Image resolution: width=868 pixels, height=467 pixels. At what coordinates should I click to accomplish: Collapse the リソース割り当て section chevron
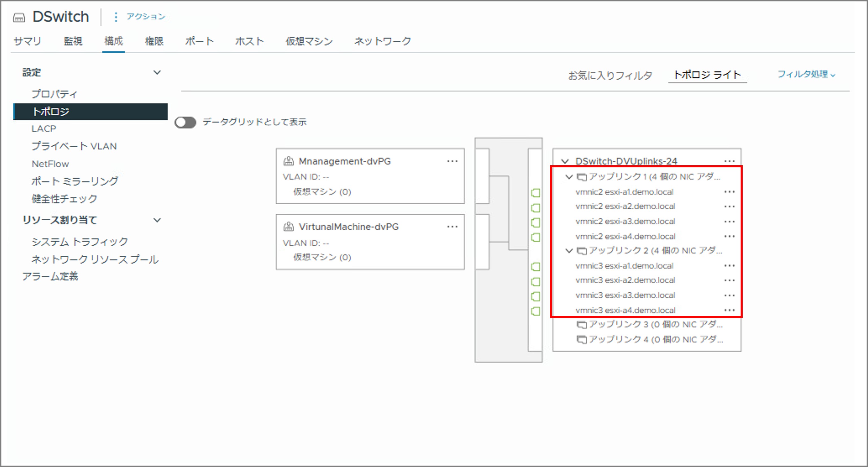(x=157, y=220)
